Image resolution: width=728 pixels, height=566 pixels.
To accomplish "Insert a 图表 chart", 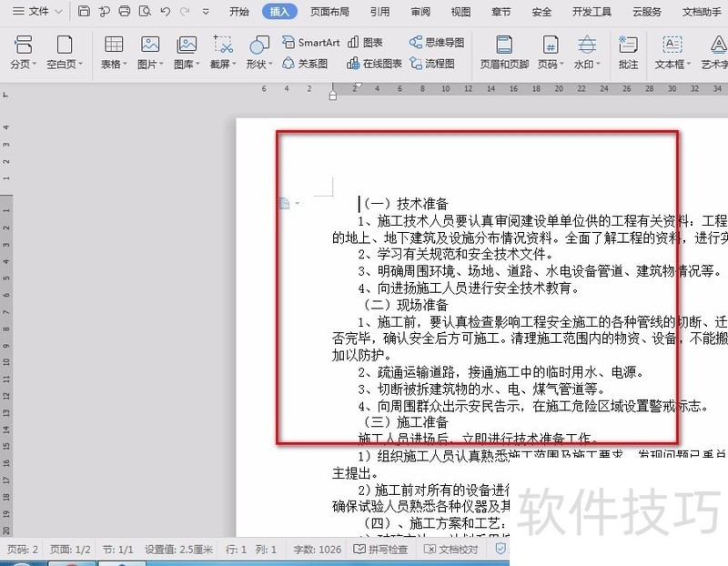I will pos(365,43).
